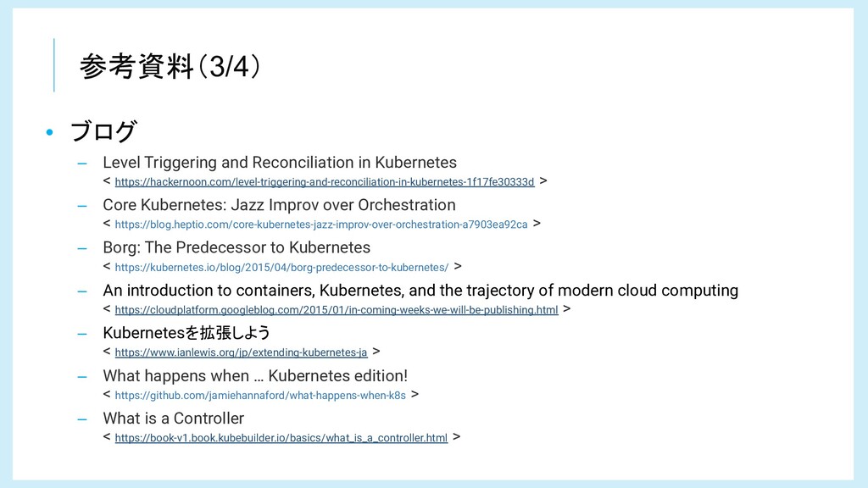Open the ianlewis.org extending-kubernetes-ja link
This screenshot has width=868, height=488.
coord(241,352)
